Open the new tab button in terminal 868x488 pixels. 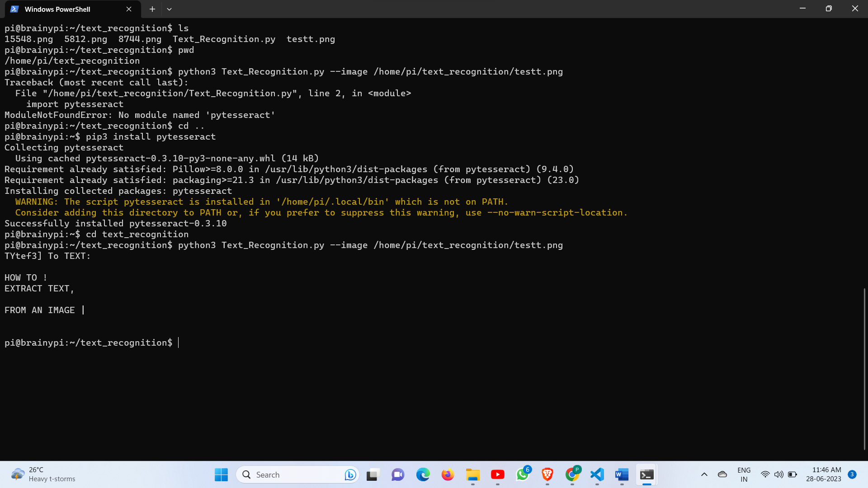coord(152,9)
